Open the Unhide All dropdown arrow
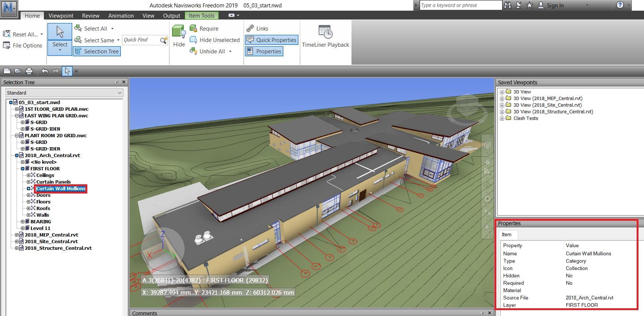This screenshot has width=644, height=316. [x=230, y=51]
